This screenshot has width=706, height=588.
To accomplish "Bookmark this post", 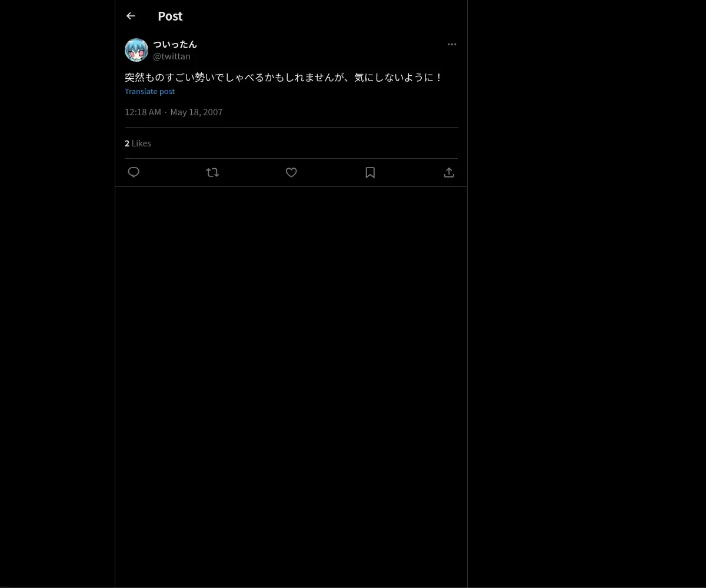I will (x=370, y=172).
